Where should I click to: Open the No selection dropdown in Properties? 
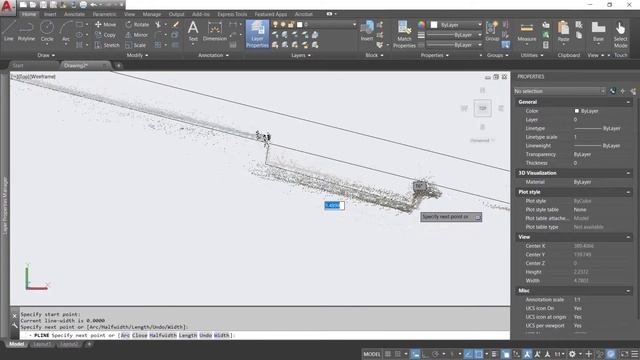(560, 91)
